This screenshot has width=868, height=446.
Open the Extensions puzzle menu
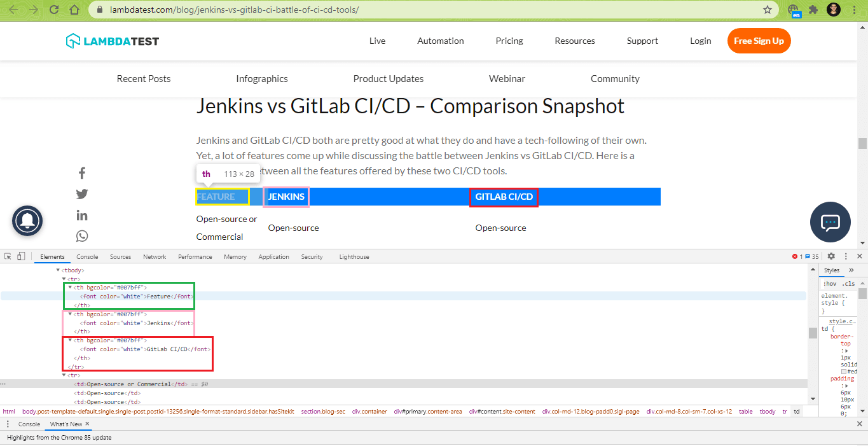tap(813, 10)
